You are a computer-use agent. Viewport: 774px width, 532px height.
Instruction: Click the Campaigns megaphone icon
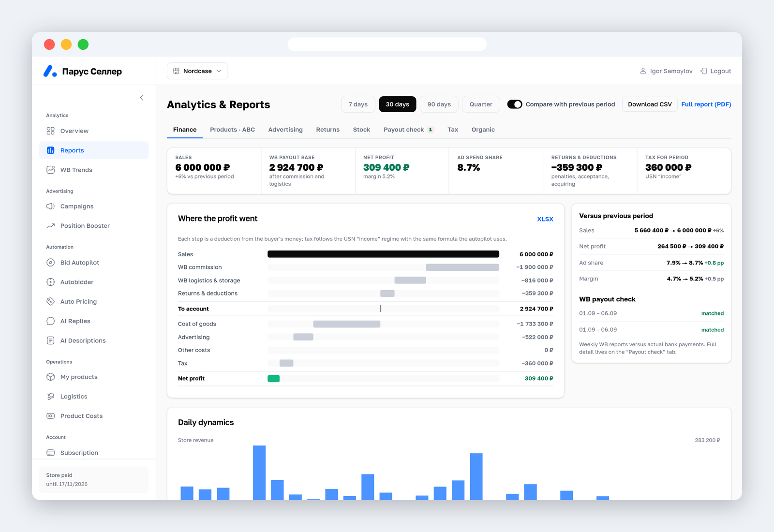[50, 207]
